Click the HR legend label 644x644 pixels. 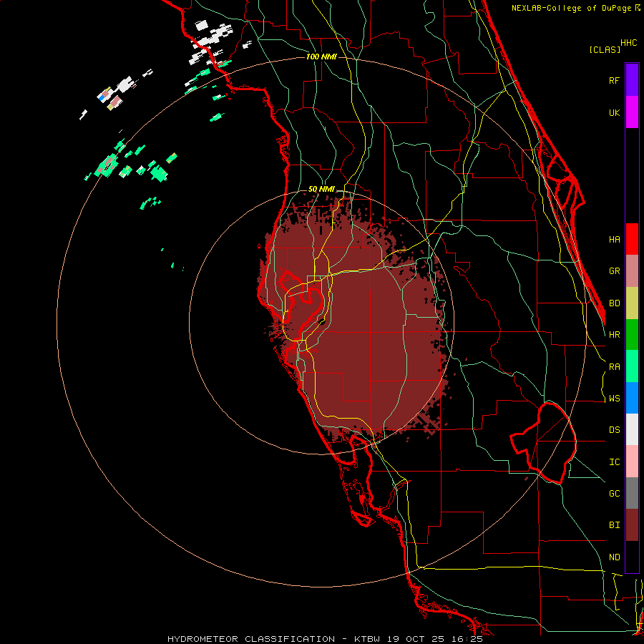click(614, 335)
